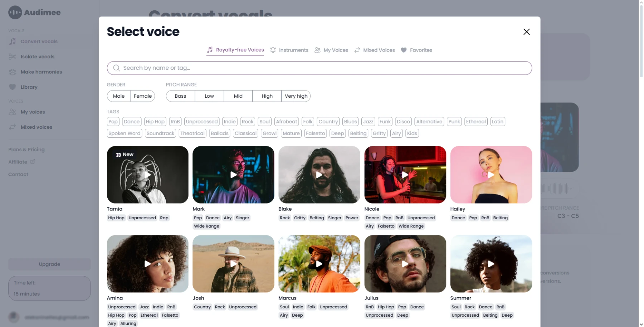Filter voices by Female gender

coord(143,96)
